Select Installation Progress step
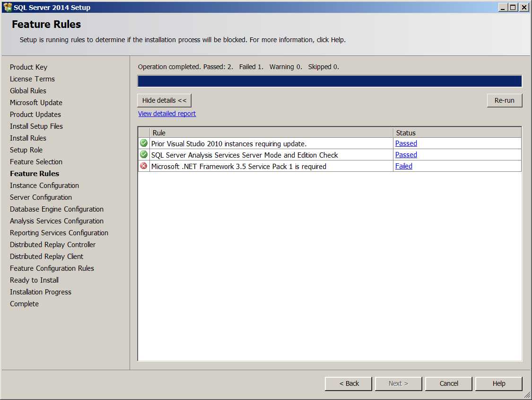This screenshot has width=532, height=400. [40, 292]
